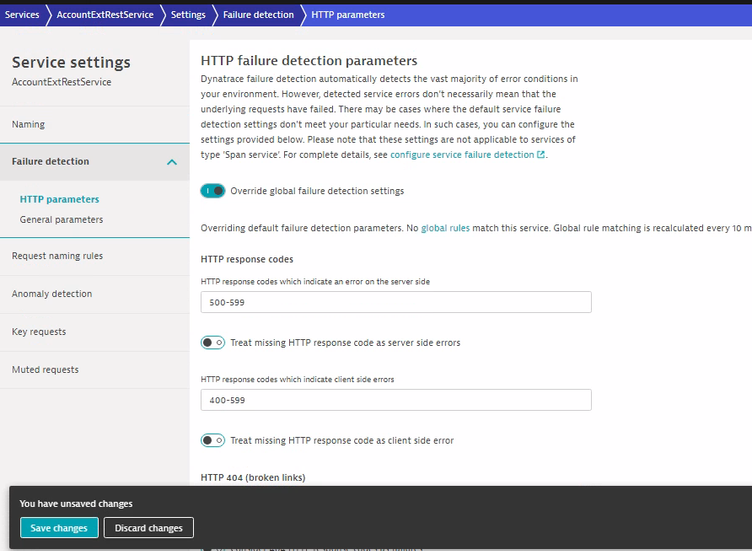Collapse the Failure detection section chevron
The width and height of the screenshot is (752, 551).
click(x=172, y=162)
